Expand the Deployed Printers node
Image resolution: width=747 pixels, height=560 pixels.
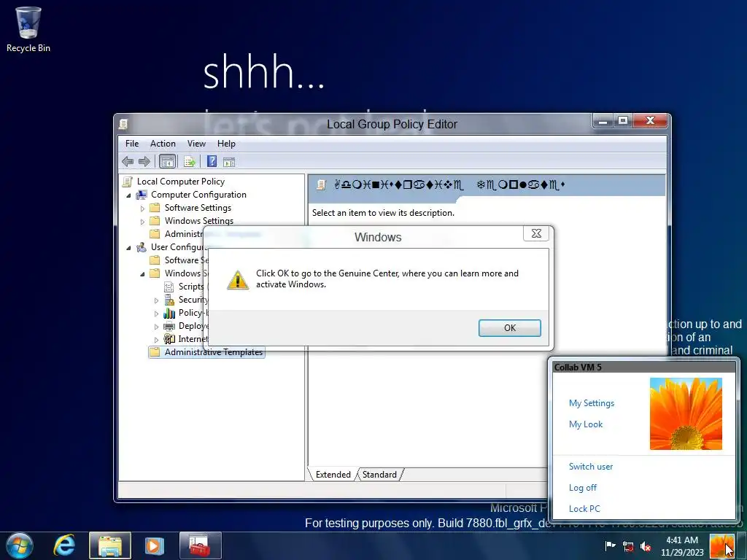pos(156,327)
